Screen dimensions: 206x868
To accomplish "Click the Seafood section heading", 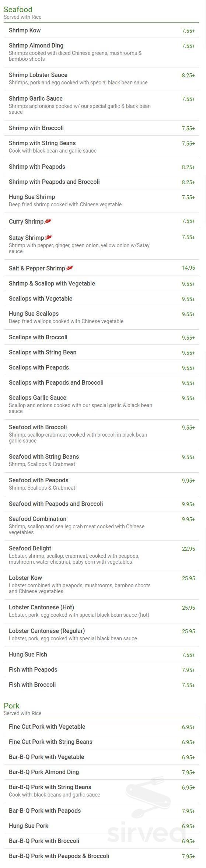I will click(x=18, y=9).
